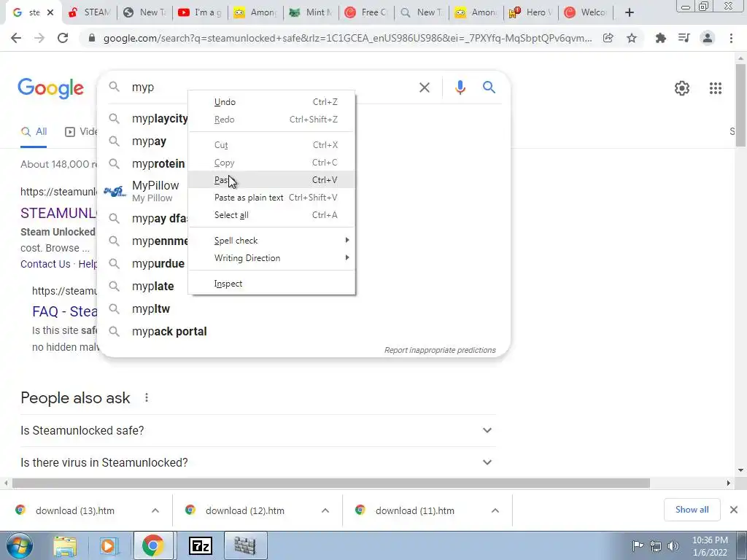The height and width of the screenshot is (560, 747).
Task: Click the address bar URL
Action: point(348,38)
